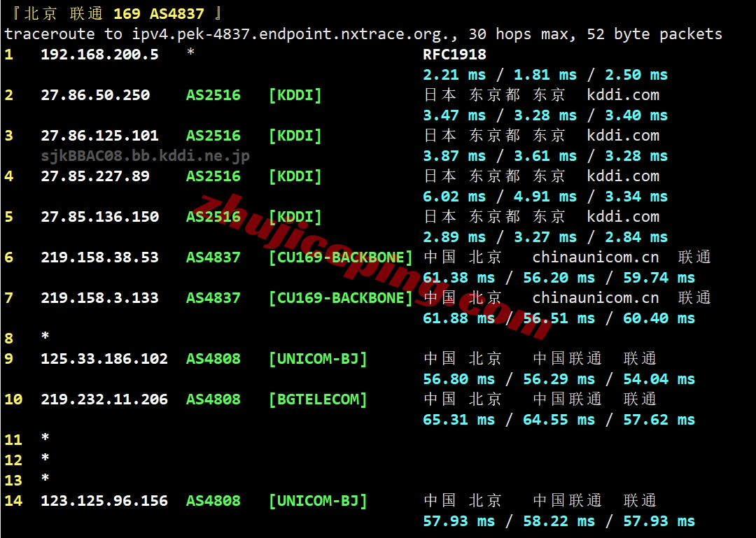Image resolution: width=756 pixels, height=538 pixels.
Task: Select the 3.34 ms latency value
Action: pos(636,197)
